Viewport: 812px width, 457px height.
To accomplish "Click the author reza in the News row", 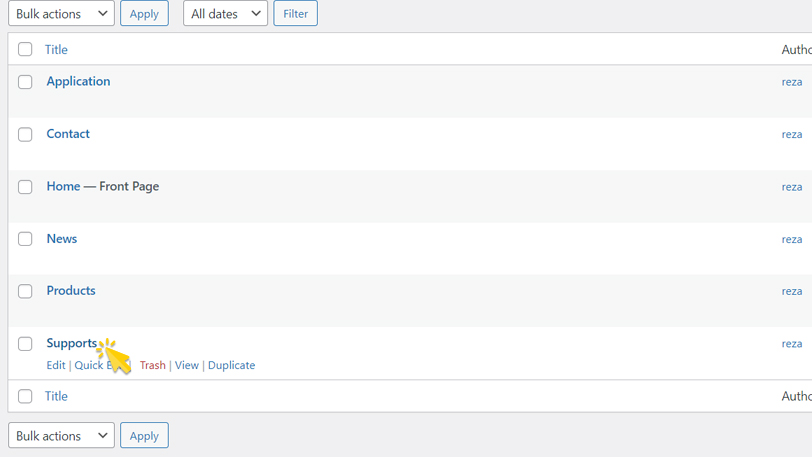I will (791, 239).
